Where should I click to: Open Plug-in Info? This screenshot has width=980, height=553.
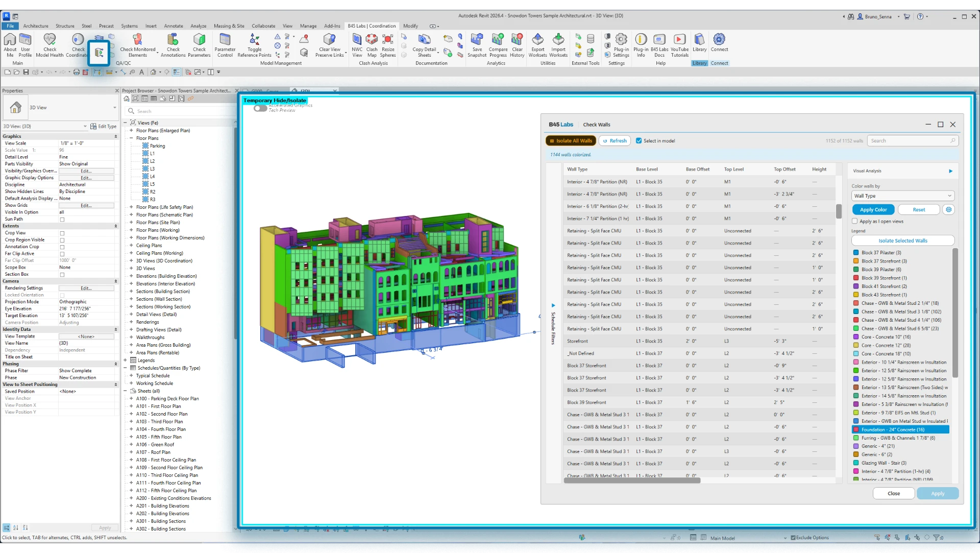(641, 45)
